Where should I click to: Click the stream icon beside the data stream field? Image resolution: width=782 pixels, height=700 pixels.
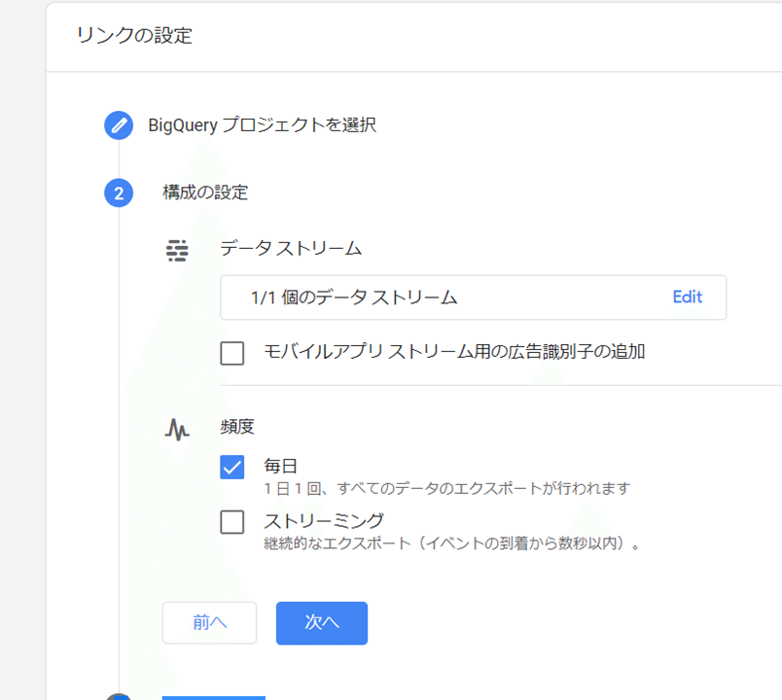(176, 250)
